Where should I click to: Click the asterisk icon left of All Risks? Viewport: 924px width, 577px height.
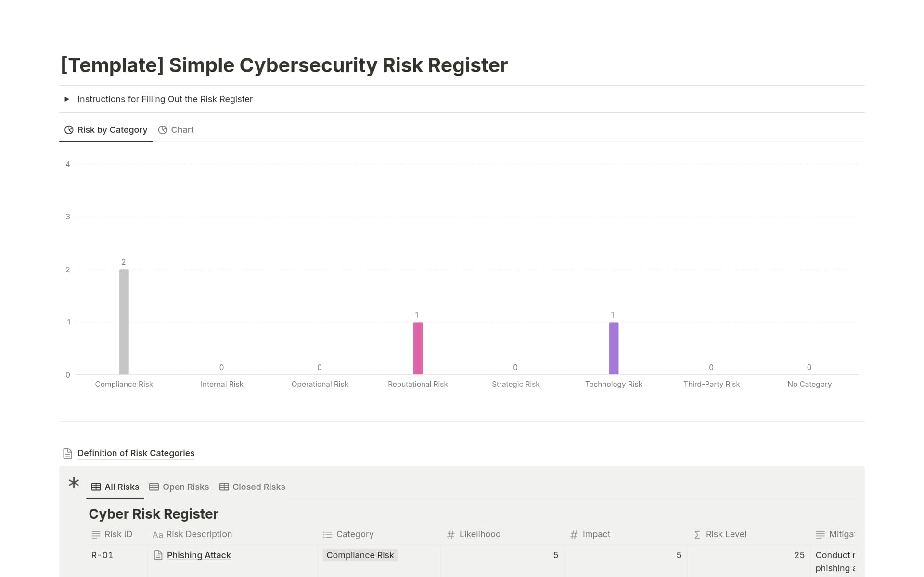pyautogui.click(x=73, y=483)
